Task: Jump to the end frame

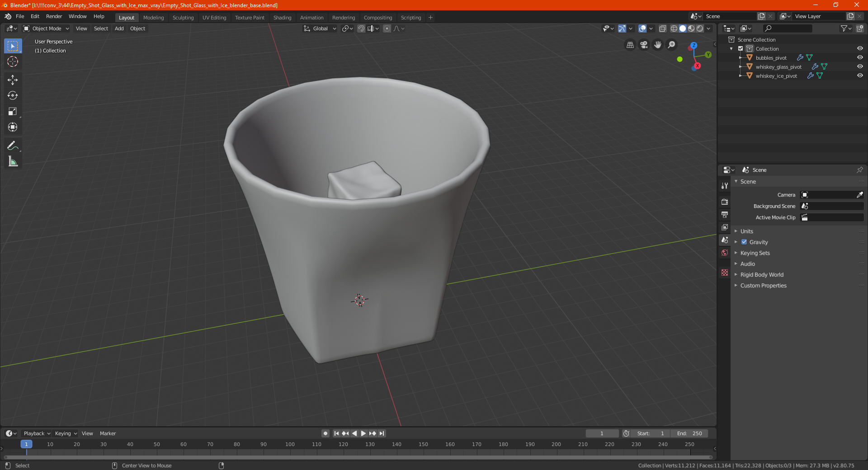Action: 382,433
